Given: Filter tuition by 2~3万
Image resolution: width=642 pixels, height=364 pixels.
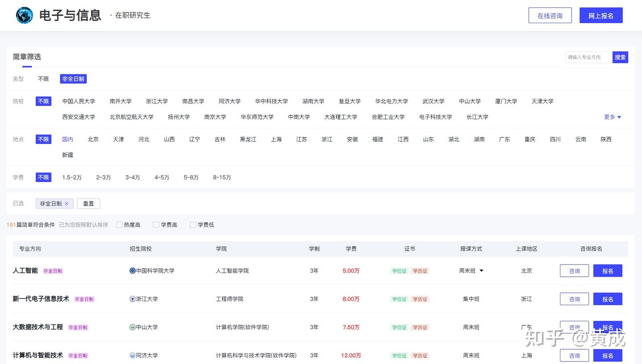Looking at the screenshot, I should click(x=103, y=177).
